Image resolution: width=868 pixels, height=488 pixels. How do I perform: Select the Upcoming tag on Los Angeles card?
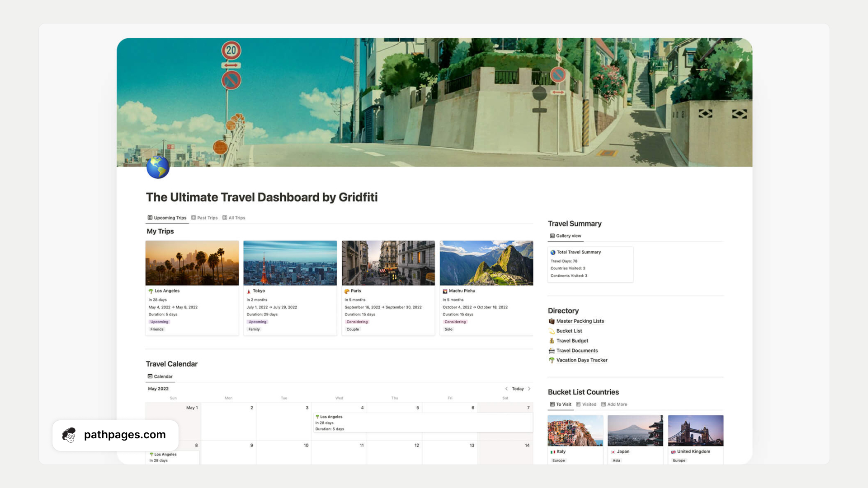(159, 322)
